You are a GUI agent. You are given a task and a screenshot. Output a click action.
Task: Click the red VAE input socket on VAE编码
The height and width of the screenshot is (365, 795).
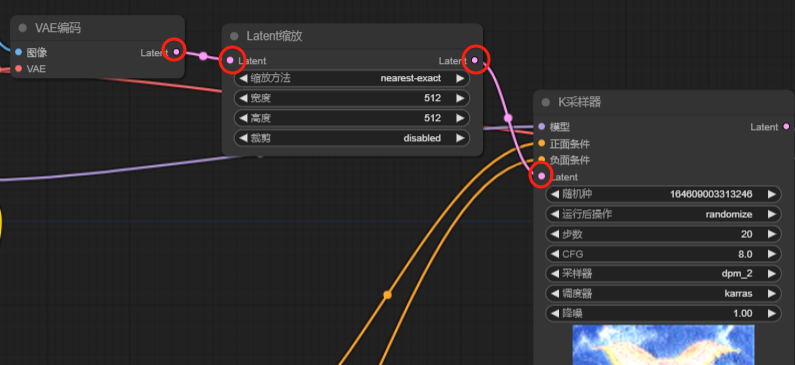pos(19,68)
